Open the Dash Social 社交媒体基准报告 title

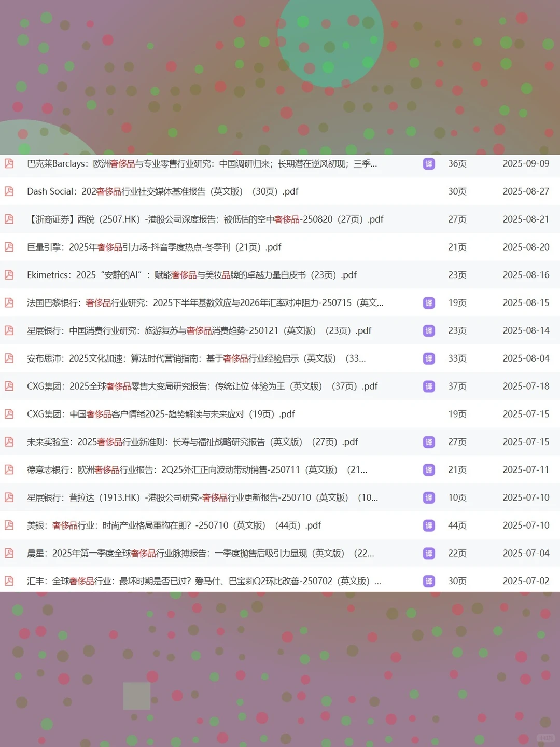(x=163, y=191)
